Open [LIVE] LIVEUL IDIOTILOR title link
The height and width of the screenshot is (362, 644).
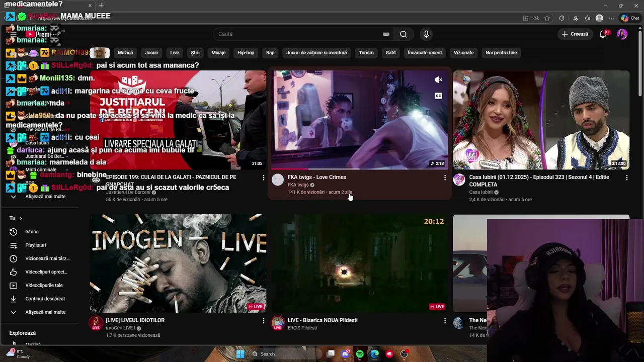[x=135, y=320]
